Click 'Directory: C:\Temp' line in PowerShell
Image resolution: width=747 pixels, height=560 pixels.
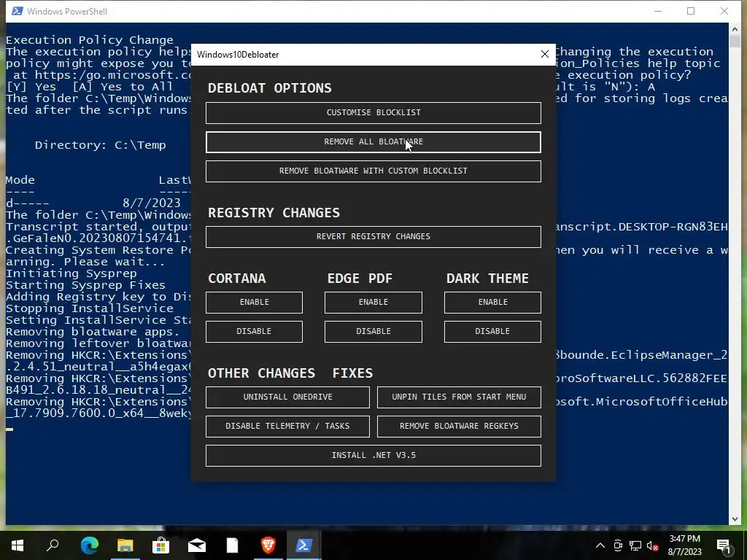point(100,145)
